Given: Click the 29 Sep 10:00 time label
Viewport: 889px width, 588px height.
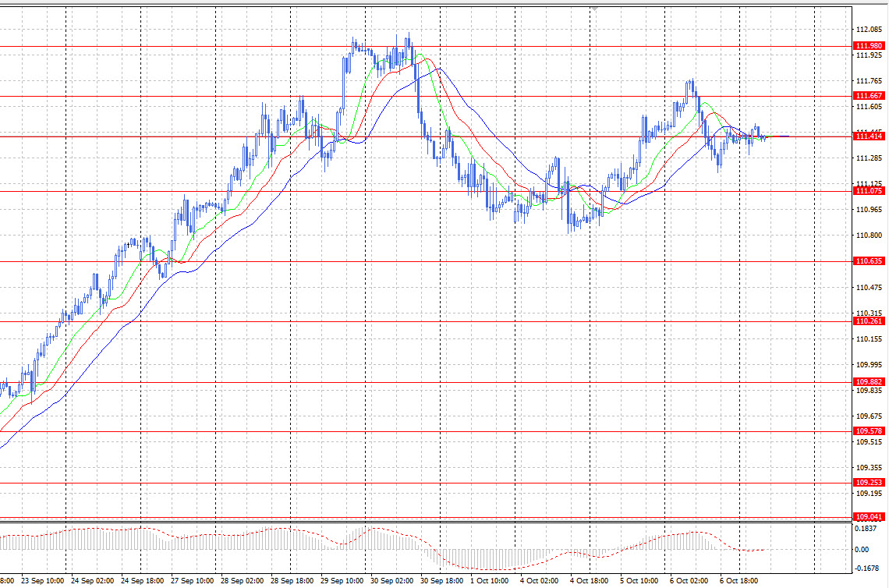Looking at the screenshot, I should [342, 581].
